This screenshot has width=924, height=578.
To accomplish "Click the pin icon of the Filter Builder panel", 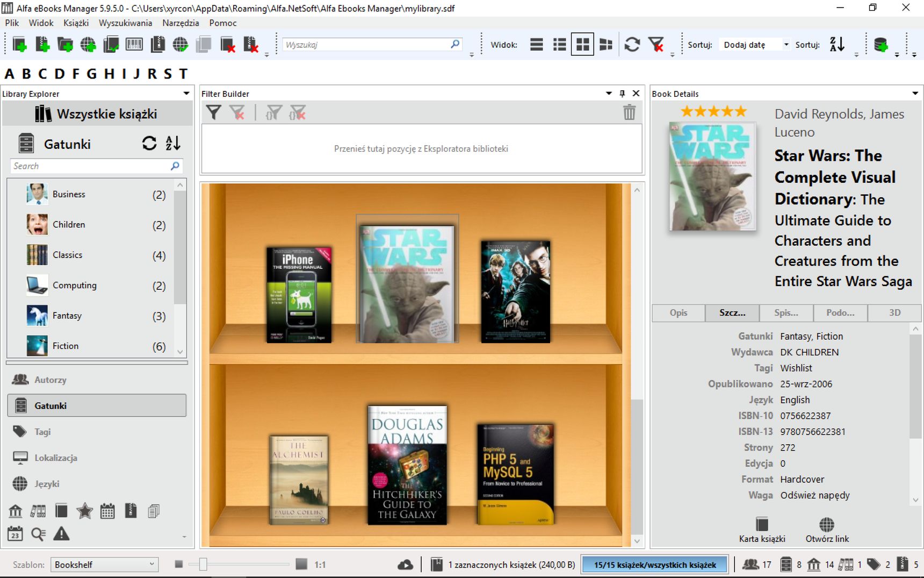I will (x=622, y=94).
